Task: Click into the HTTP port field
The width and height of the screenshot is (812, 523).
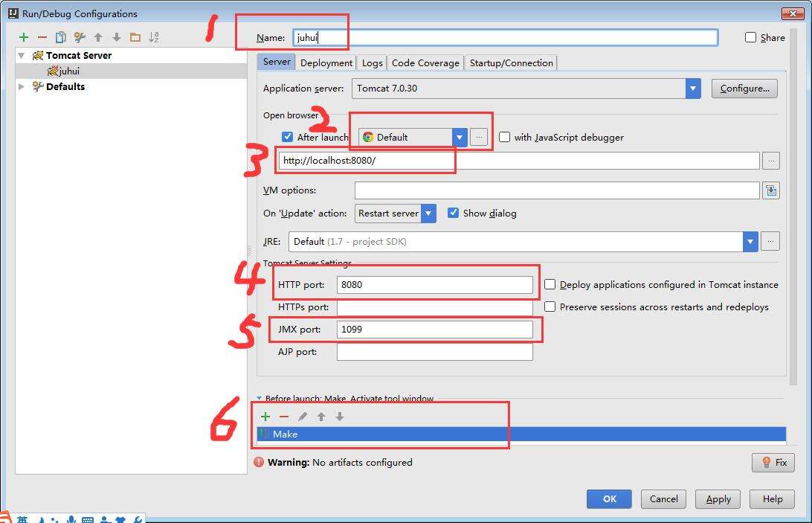Action: (x=434, y=285)
